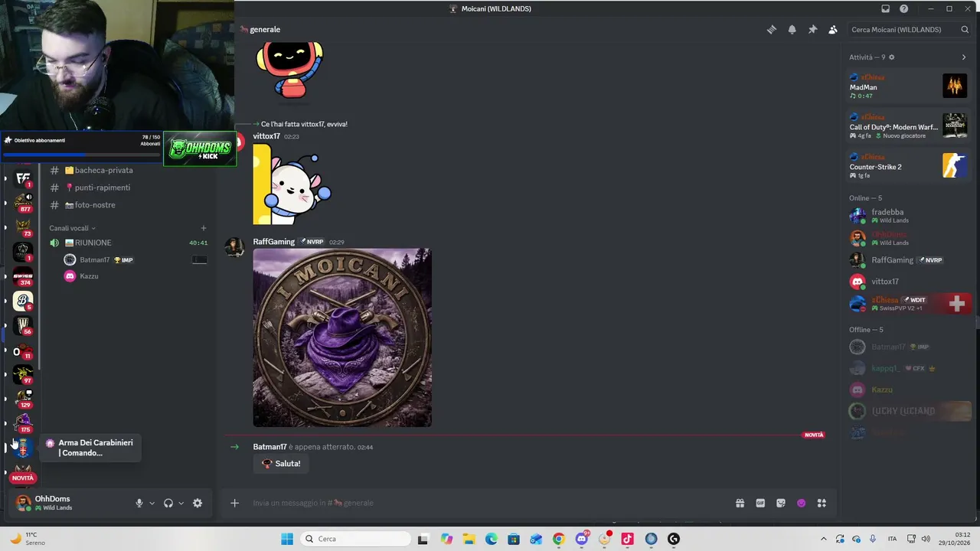Toggle headphones deafen in user panel

[x=168, y=504]
